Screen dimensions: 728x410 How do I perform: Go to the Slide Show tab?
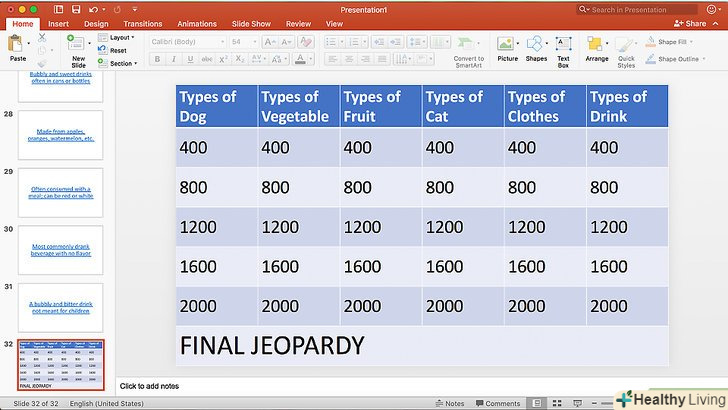tap(251, 24)
